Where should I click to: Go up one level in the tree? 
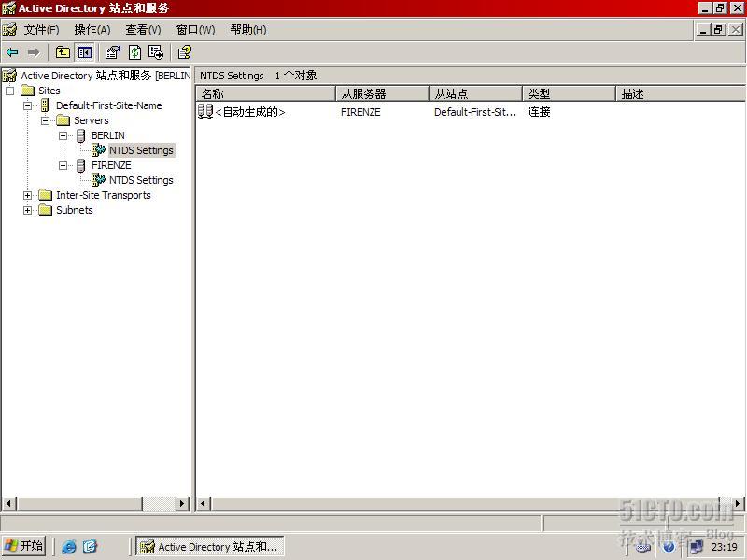[63, 52]
